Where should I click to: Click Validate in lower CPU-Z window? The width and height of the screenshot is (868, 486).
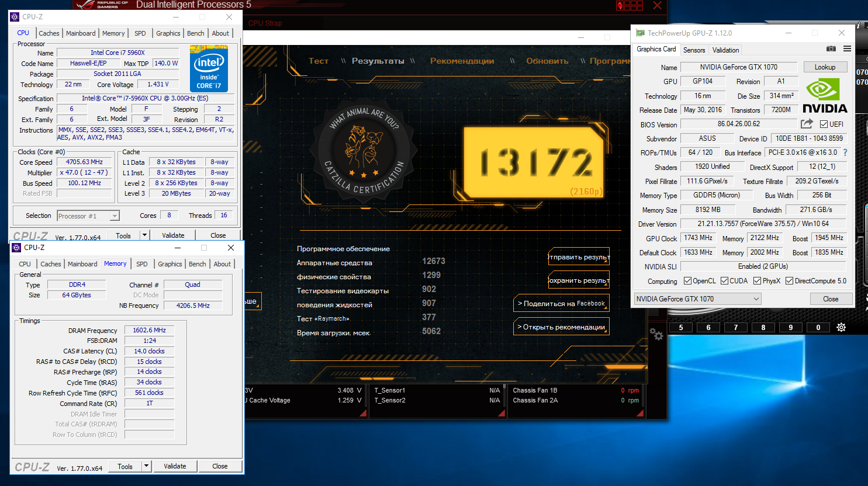click(175, 466)
